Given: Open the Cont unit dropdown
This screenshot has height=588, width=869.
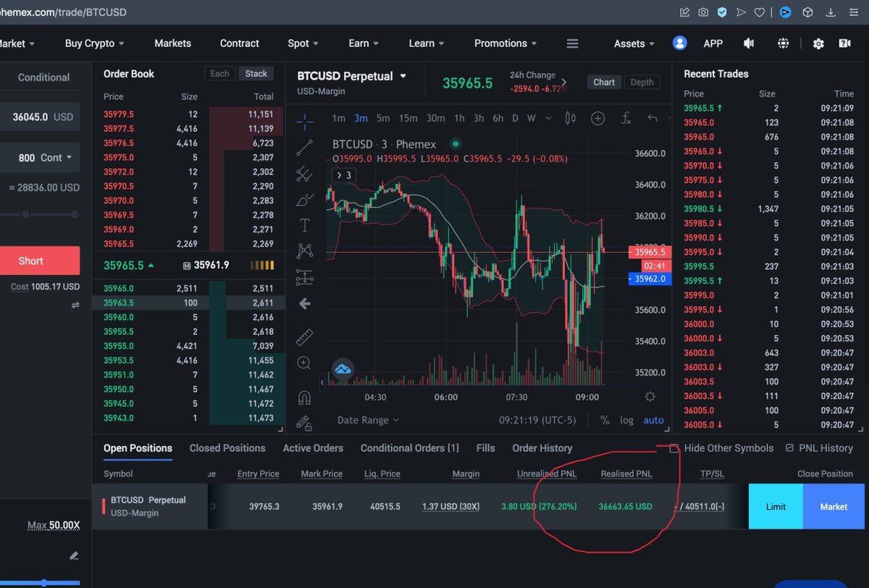Looking at the screenshot, I should 56,157.
